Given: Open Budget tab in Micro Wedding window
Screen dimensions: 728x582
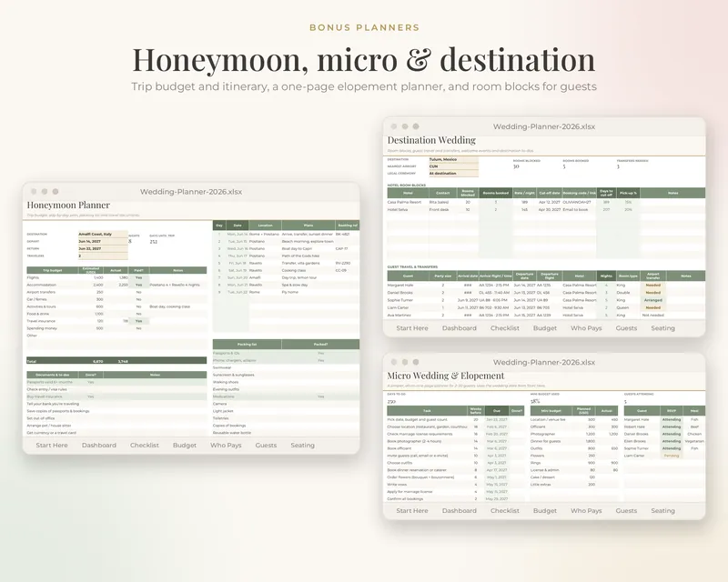Looking at the screenshot, I should coord(545,510).
